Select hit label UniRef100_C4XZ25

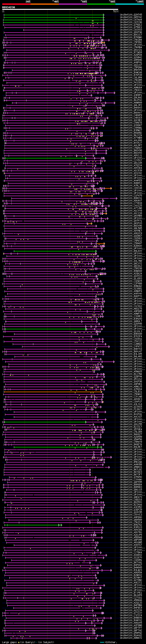click(131, 206)
